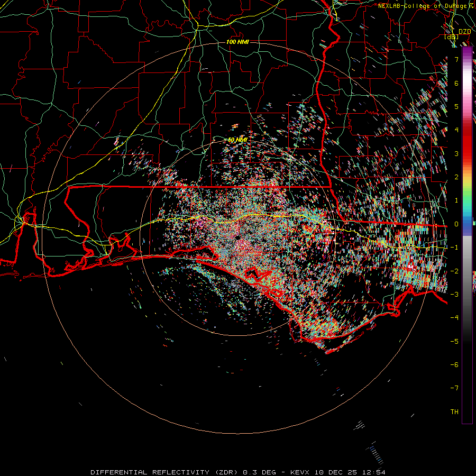The image size is (476, 476).
Task: Click the "NEXLAB-College of DuPage" credit text
Action: coord(422,6)
